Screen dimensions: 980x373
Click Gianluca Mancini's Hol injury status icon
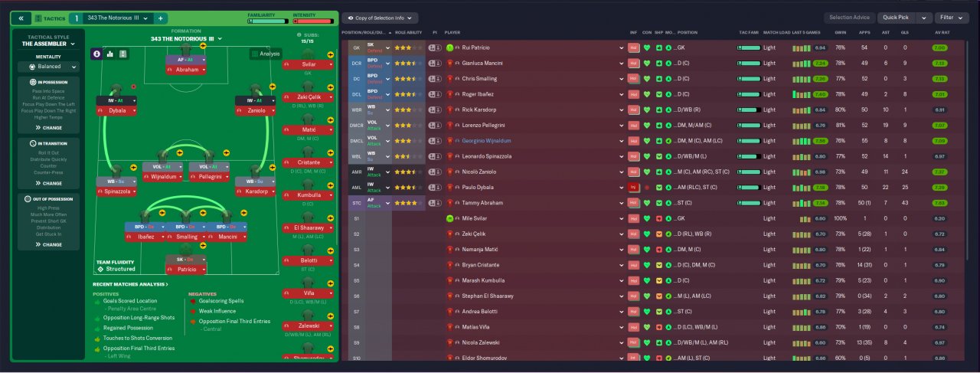633,63
